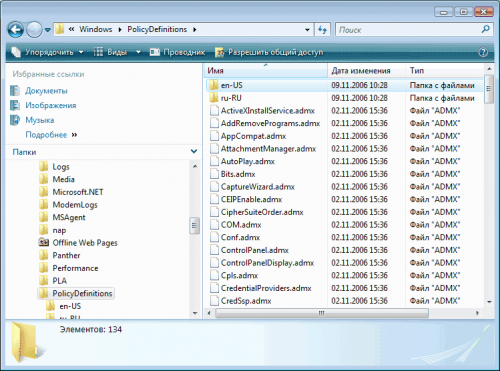Click Проводник toolbar button

[x=177, y=52]
